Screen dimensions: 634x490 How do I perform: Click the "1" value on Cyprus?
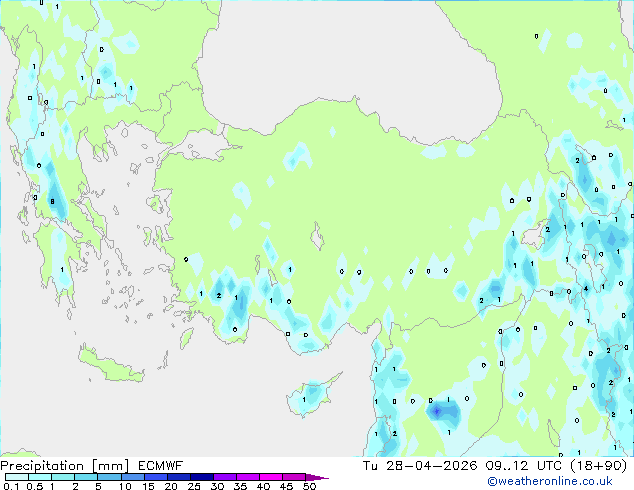(x=304, y=400)
